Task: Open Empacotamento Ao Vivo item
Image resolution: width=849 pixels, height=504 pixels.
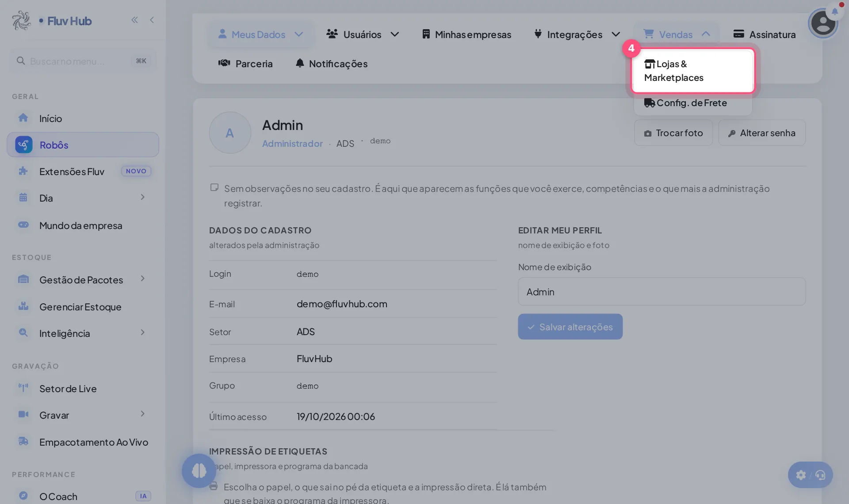Action: [83, 442]
